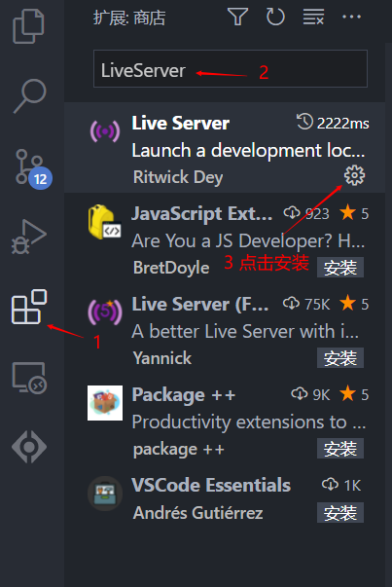This screenshot has width=392, height=587.
Task: Open the diamond-shaped activity bar icon
Action: [29, 447]
